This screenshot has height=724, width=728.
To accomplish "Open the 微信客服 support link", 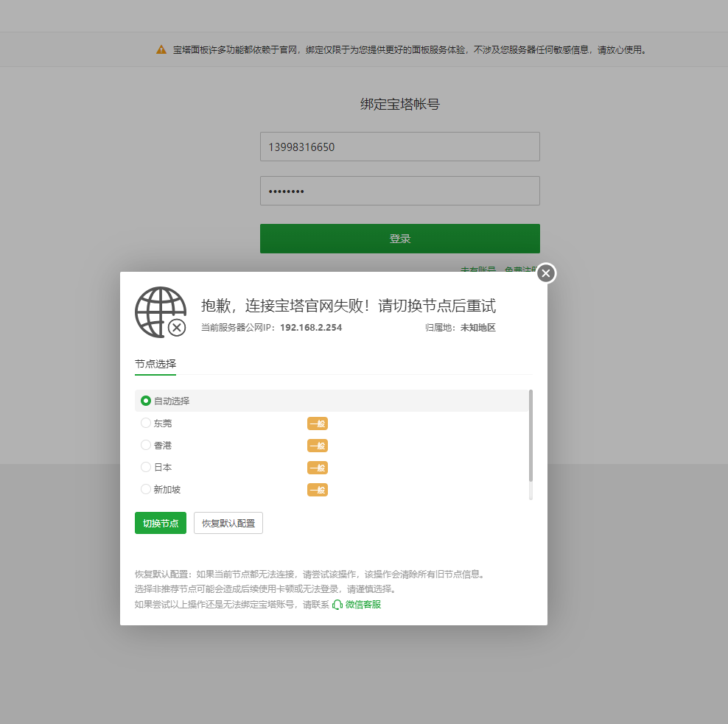I will [363, 604].
